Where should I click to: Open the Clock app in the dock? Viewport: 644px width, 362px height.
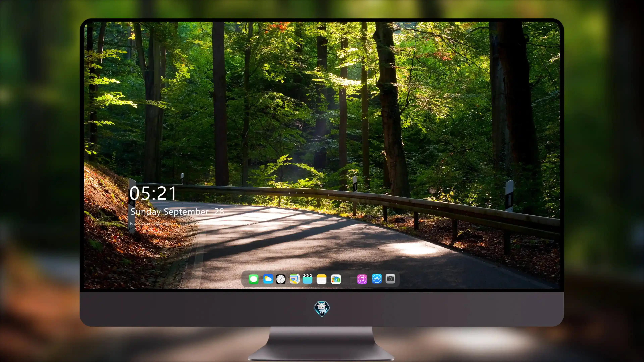pyautogui.click(x=281, y=279)
